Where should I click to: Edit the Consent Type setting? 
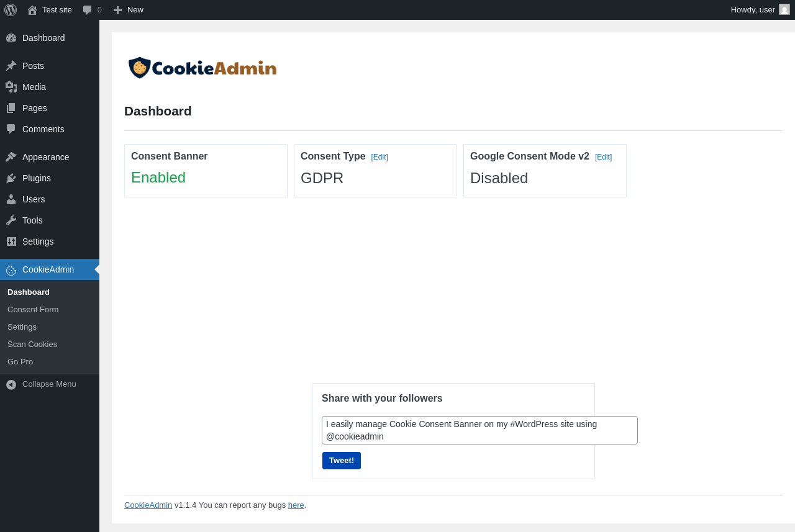(x=379, y=157)
